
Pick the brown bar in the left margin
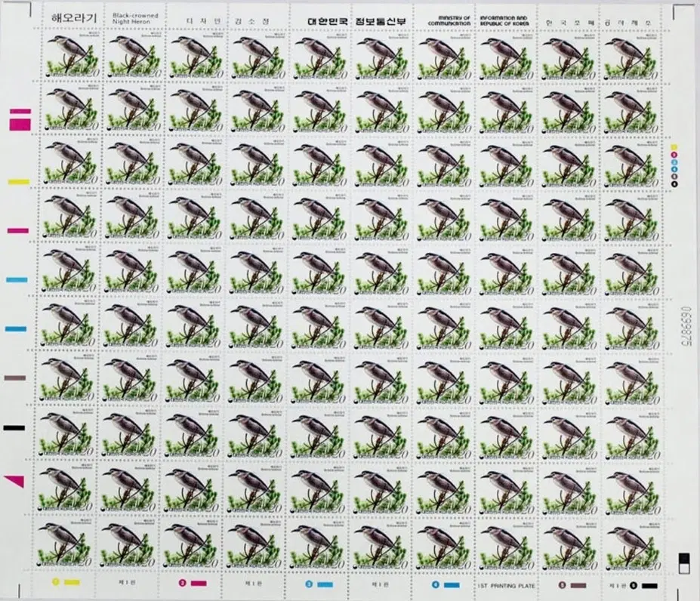tap(15, 378)
